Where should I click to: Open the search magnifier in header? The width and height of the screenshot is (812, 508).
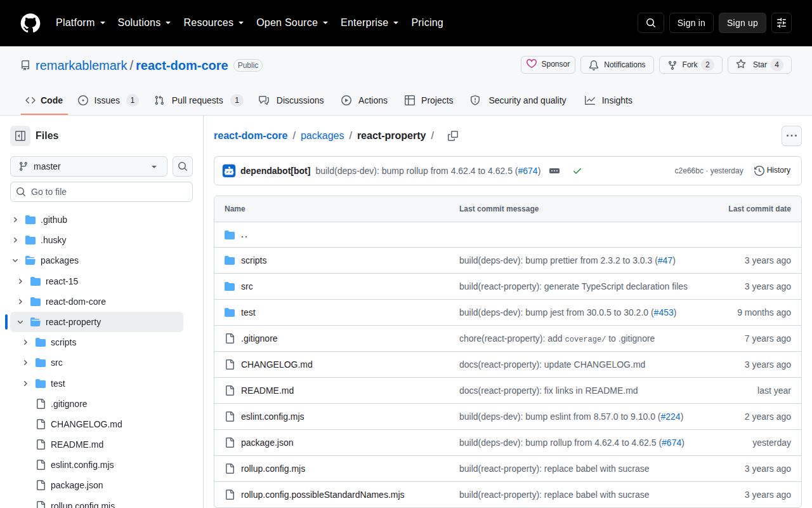[651, 23]
